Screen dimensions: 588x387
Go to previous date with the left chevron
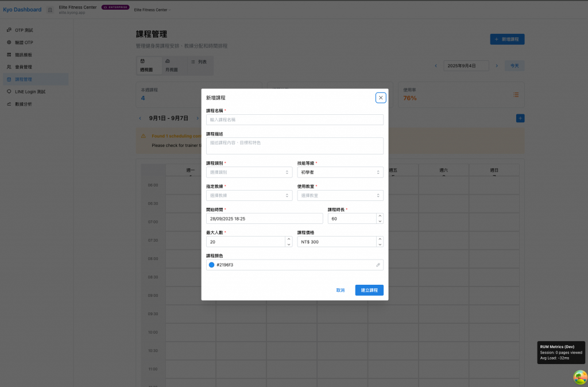coord(436,65)
